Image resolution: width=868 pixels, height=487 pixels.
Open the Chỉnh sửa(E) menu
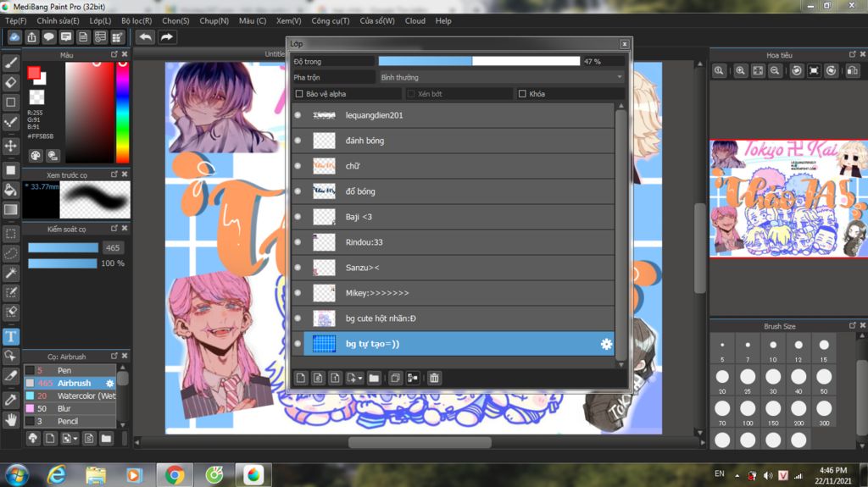pyautogui.click(x=58, y=21)
